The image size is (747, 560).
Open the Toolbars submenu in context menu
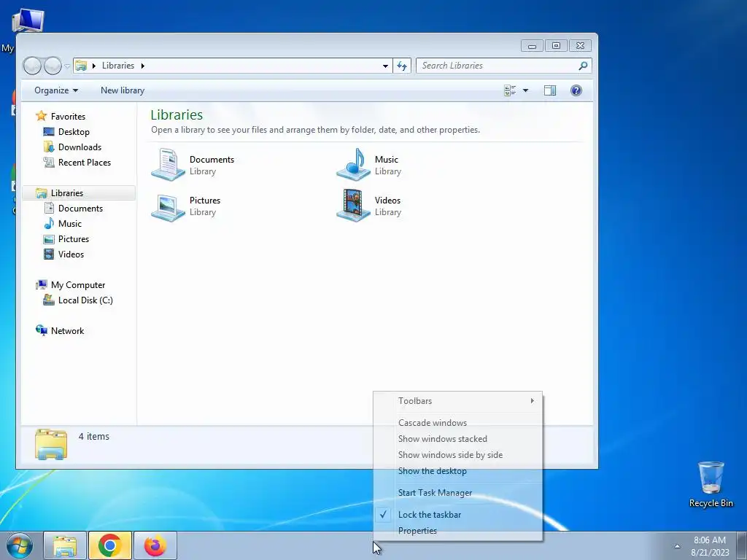coord(458,401)
